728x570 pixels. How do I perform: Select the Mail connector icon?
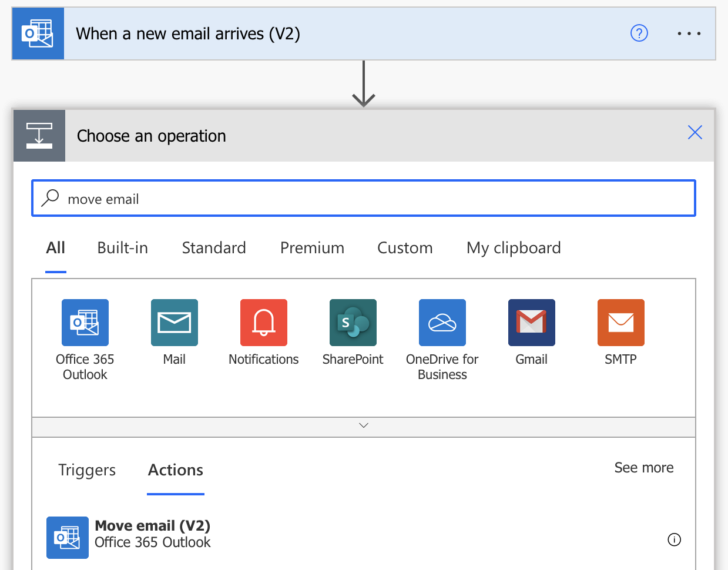pyautogui.click(x=174, y=323)
